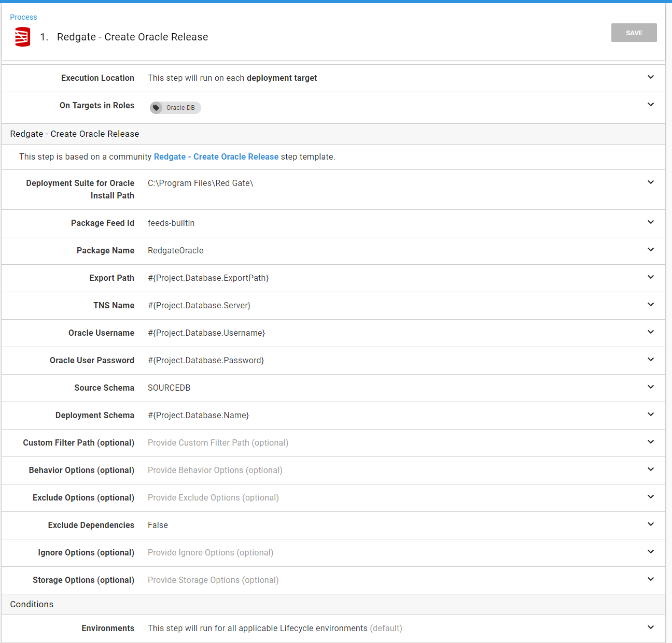Click the Oracle-DB role tag icon
This screenshot has height=643, width=672.
[156, 108]
